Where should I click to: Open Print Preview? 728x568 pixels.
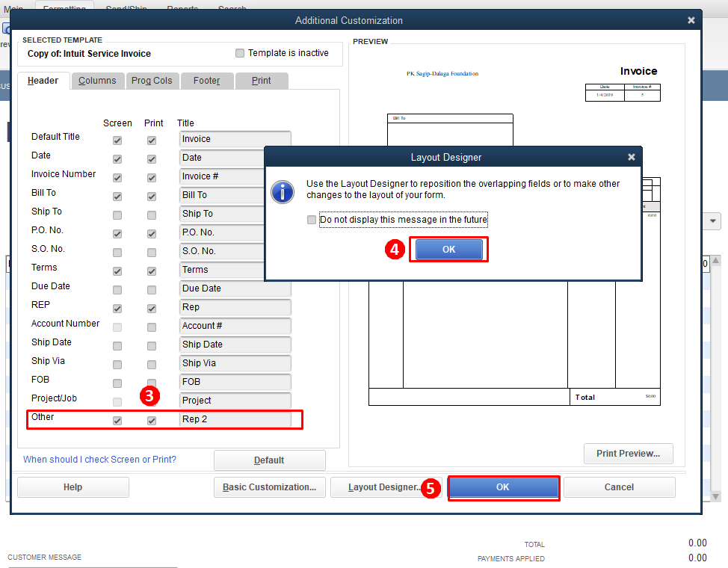(628, 454)
